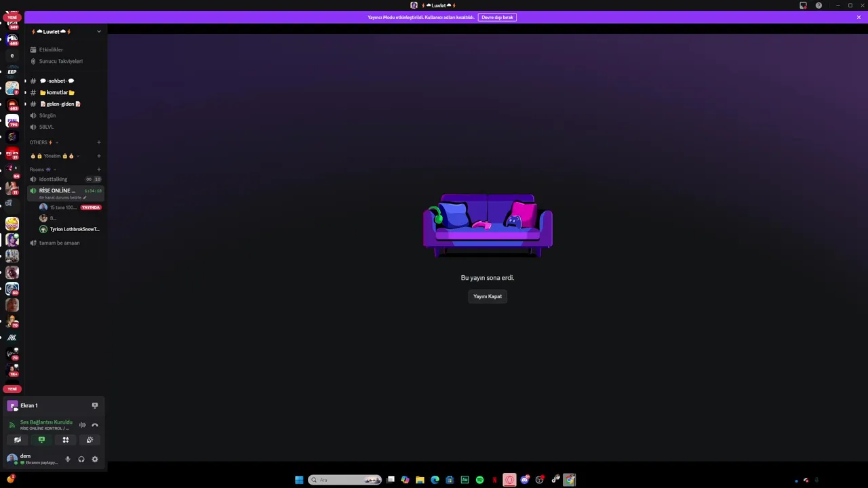Join the Sürgün voice channel

tap(65, 115)
